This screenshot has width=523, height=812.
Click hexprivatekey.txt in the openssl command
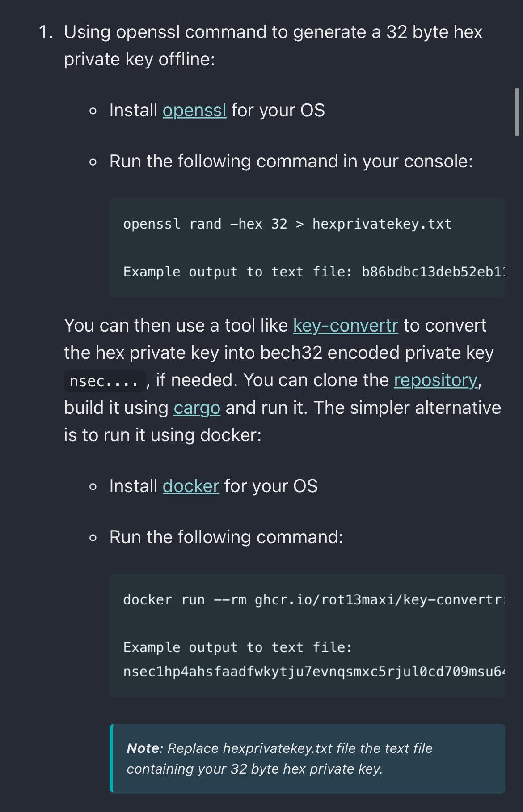[382, 224]
